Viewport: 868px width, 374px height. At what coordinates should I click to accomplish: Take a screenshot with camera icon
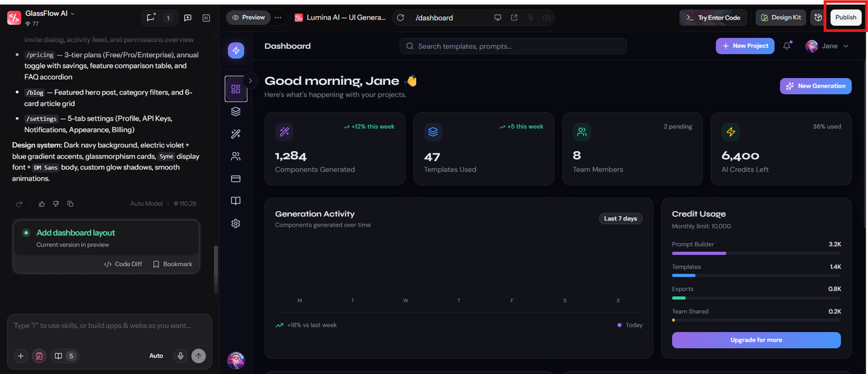[547, 18]
